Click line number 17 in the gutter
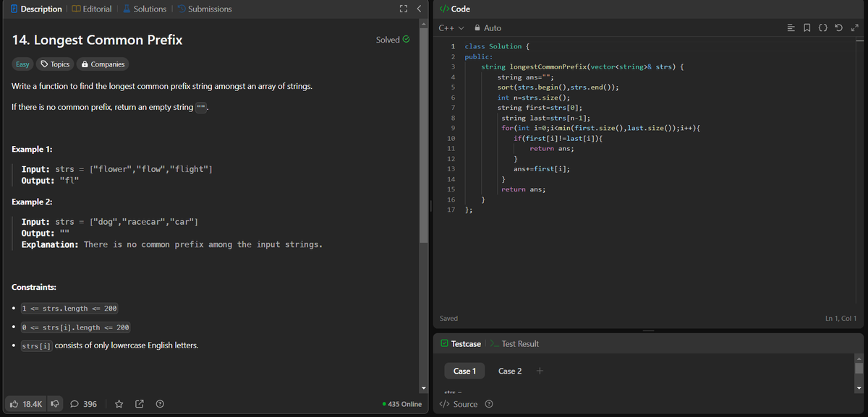This screenshot has height=417, width=868. point(451,210)
